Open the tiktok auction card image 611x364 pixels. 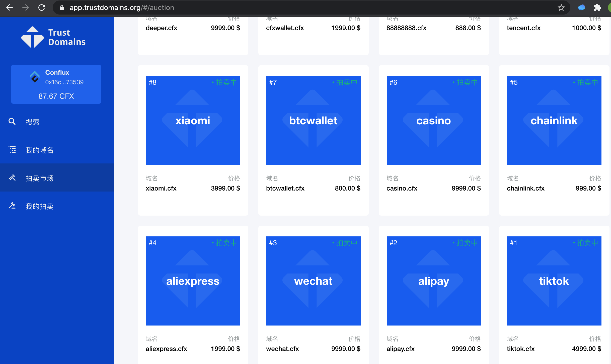(554, 281)
